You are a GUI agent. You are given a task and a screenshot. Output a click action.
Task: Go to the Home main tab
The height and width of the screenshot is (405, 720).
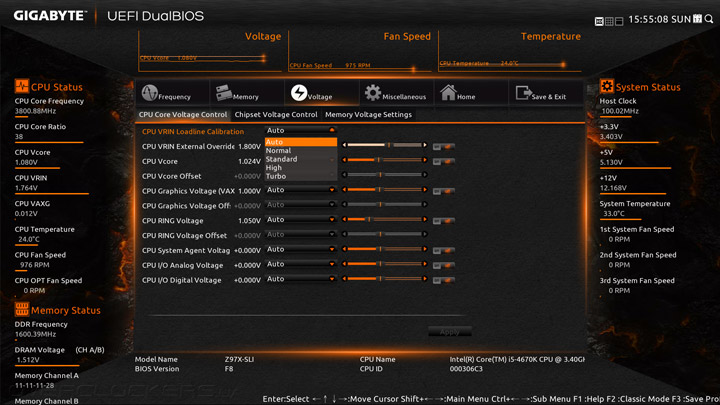click(x=471, y=93)
